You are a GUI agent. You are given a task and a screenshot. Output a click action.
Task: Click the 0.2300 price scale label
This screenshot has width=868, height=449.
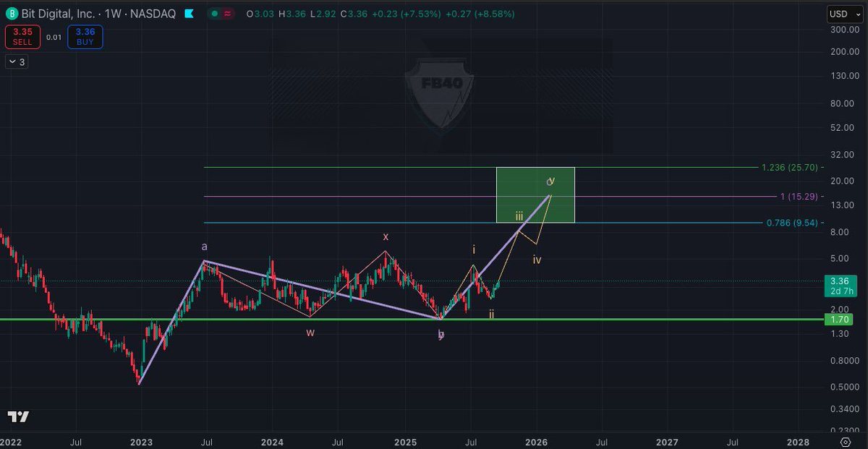846,430
